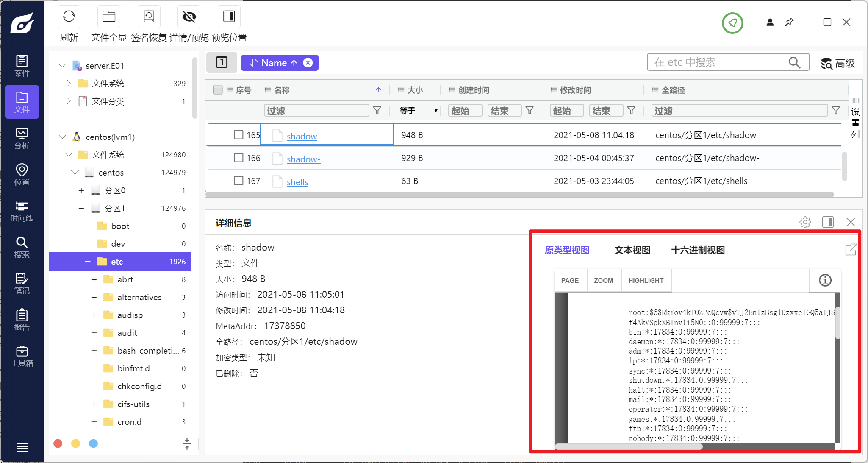Toggle the 详情/预览 eye icon

[189, 17]
